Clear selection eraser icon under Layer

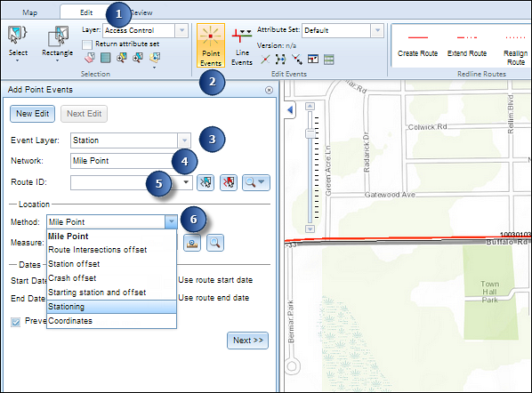point(90,59)
